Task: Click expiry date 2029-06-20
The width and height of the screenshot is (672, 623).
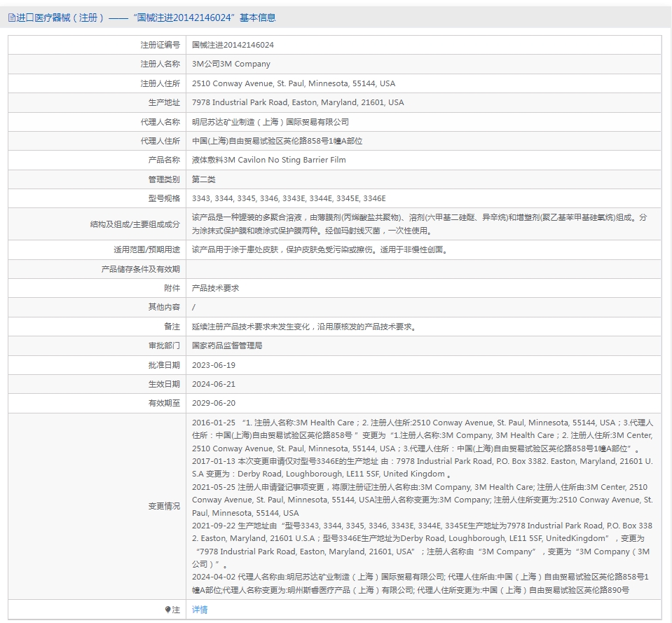Action: click(214, 403)
